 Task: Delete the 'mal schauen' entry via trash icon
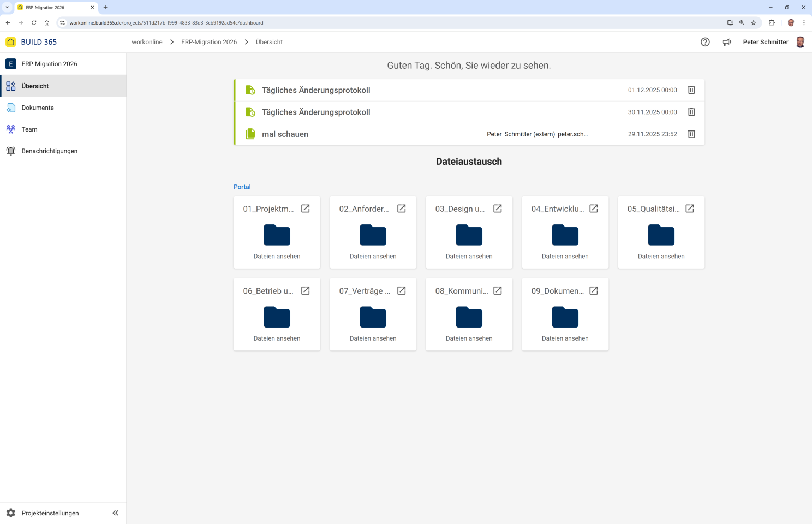click(x=691, y=134)
